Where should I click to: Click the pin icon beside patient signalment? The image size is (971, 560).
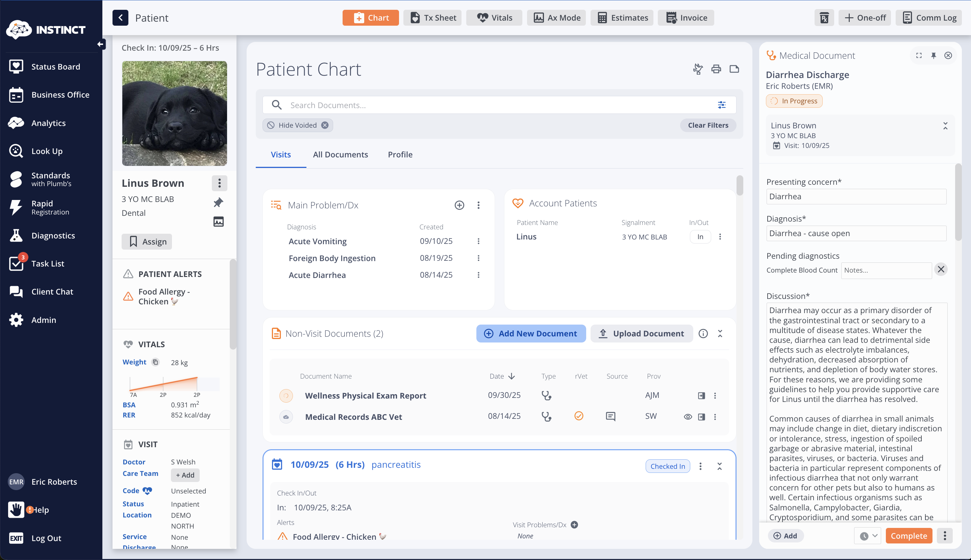[218, 202]
